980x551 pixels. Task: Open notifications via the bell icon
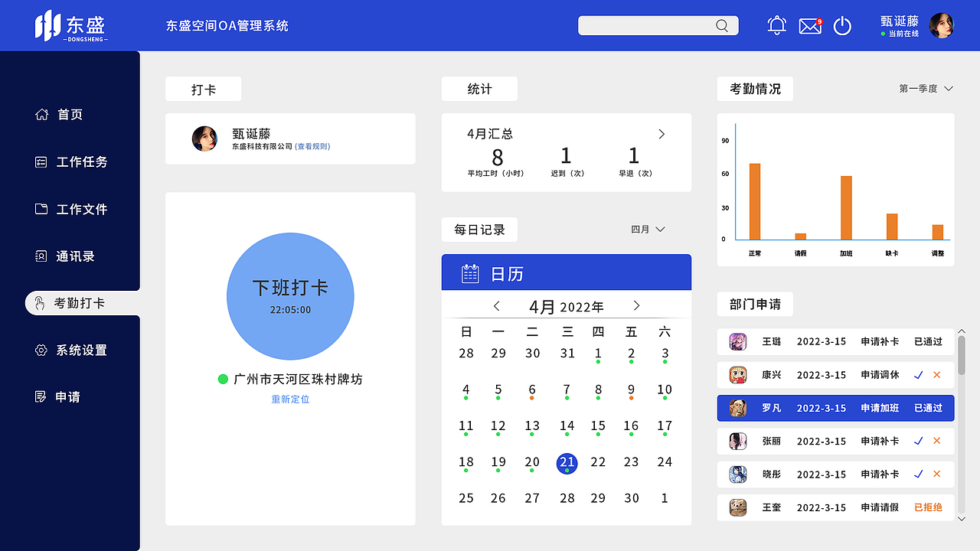[776, 25]
